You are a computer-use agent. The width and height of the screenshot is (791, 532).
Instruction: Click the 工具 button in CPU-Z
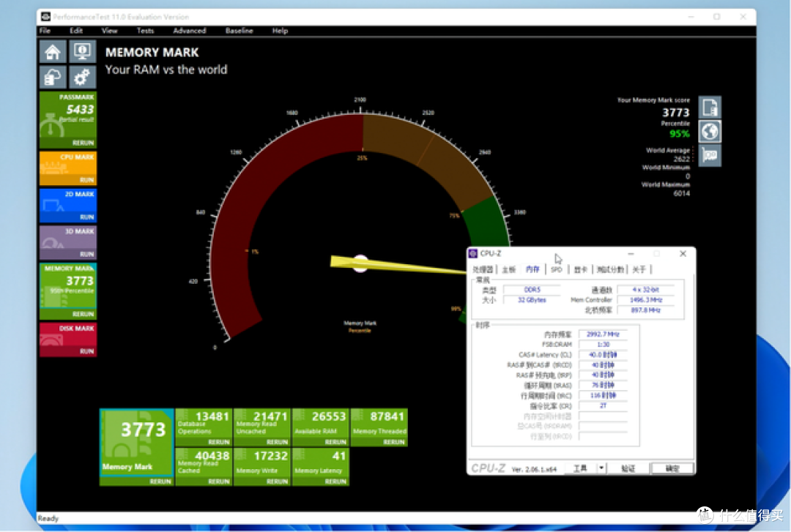[581, 468]
